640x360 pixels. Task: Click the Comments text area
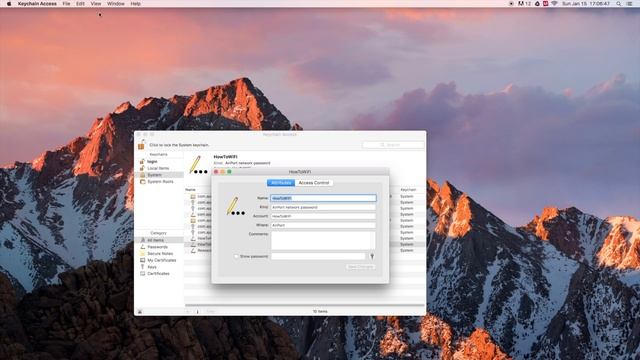323,240
